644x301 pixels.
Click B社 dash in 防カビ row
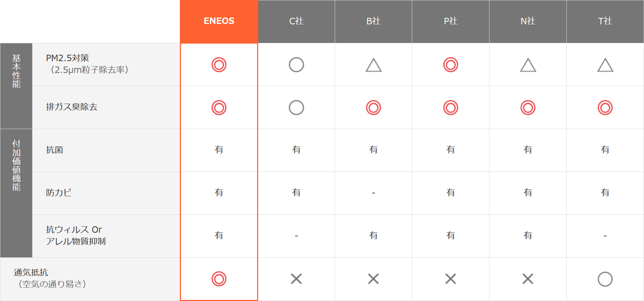pos(374,193)
